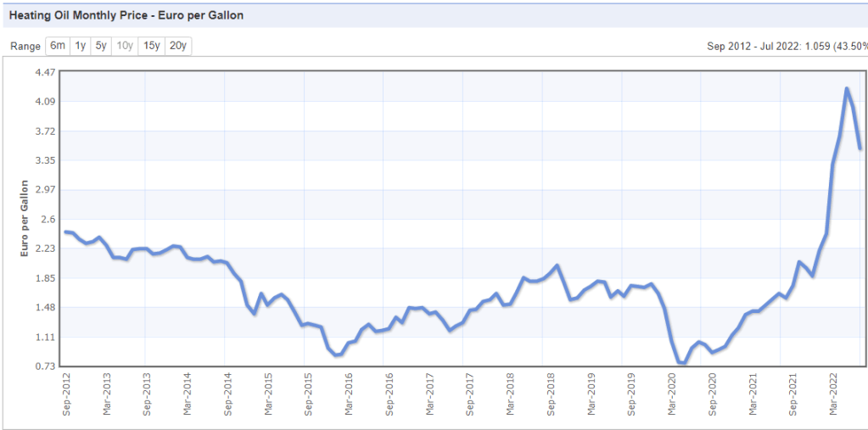
Task: Pick the 15y range button
Action: tap(151, 46)
